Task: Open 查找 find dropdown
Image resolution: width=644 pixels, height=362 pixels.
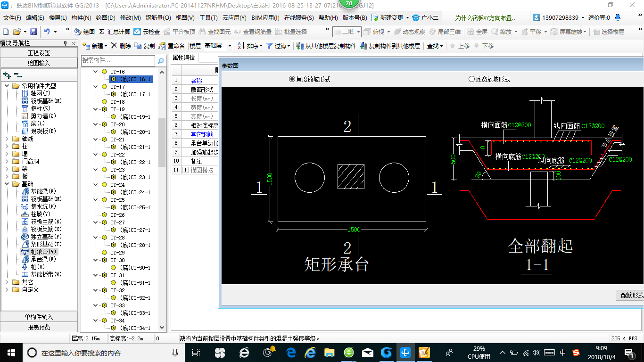Action: 435,46
